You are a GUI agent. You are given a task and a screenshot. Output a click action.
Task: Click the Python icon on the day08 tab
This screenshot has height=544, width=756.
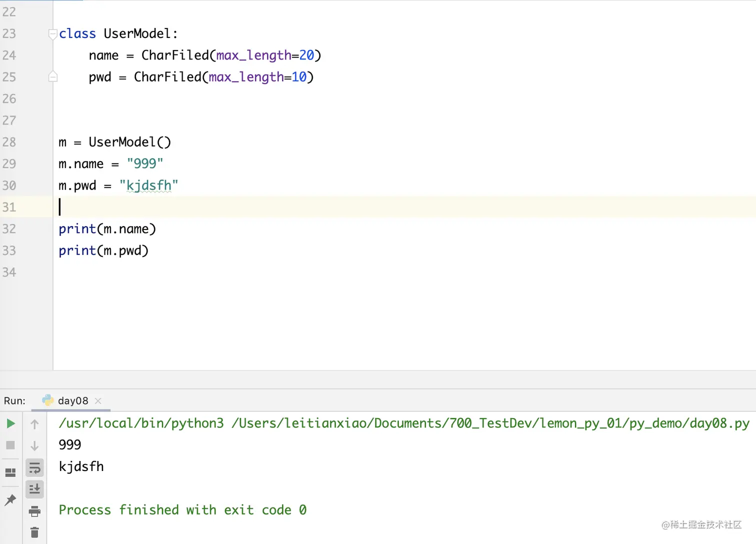[48, 400]
